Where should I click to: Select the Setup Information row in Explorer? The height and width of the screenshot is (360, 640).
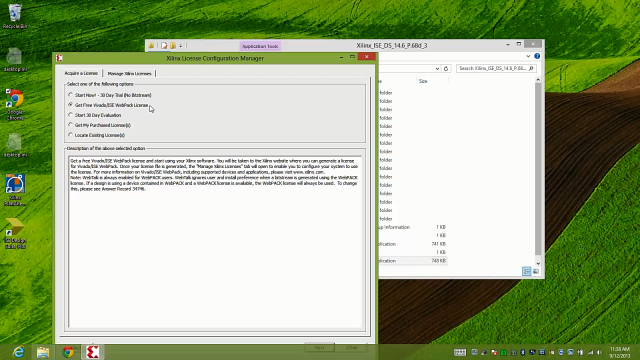pyautogui.click(x=413, y=227)
